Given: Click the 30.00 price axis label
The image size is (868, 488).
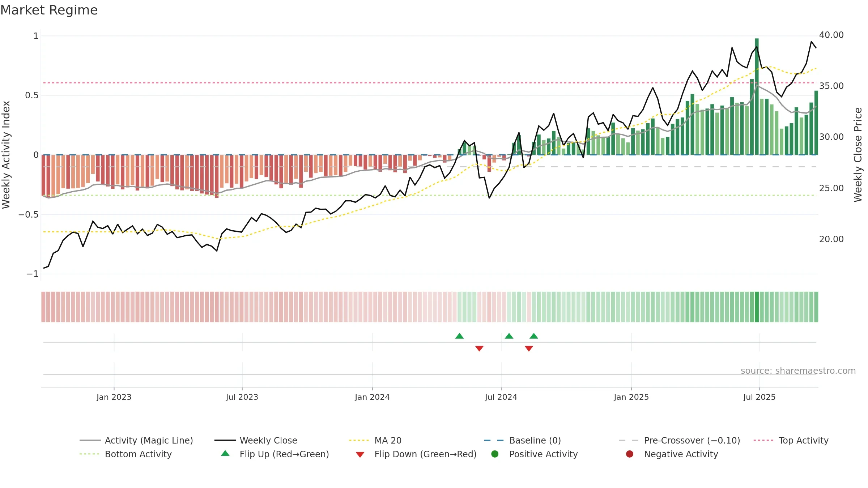Looking at the screenshot, I should (x=831, y=137).
